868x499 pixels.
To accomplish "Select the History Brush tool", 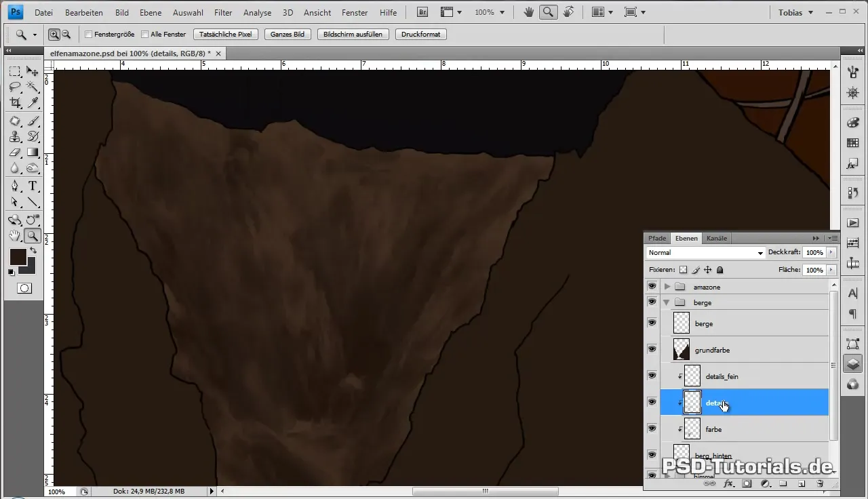I will pyautogui.click(x=32, y=137).
